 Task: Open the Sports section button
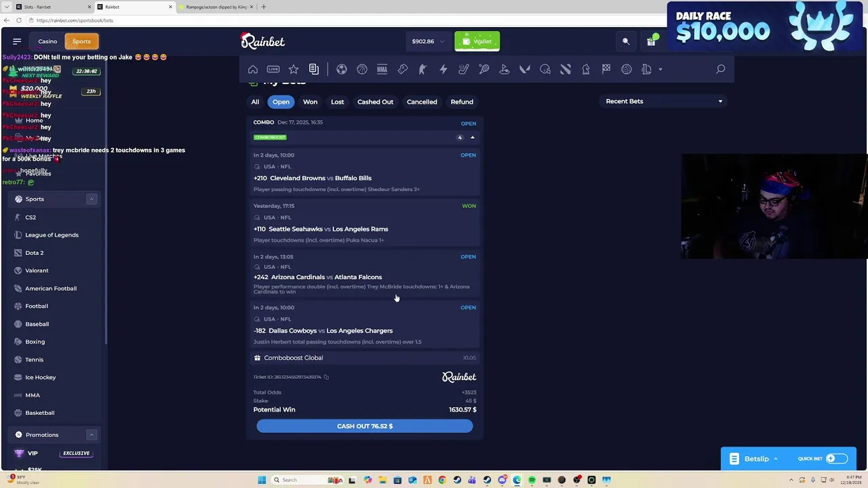pos(81,41)
